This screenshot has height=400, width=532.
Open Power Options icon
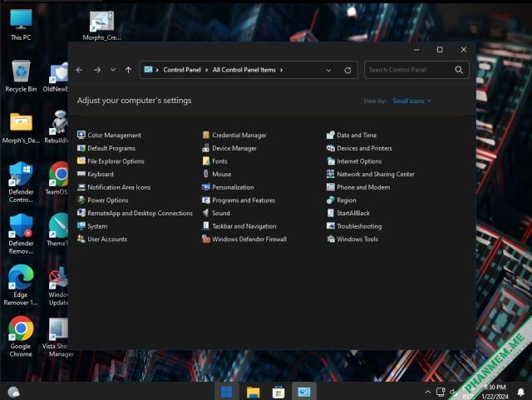click(x=81, y=200)
